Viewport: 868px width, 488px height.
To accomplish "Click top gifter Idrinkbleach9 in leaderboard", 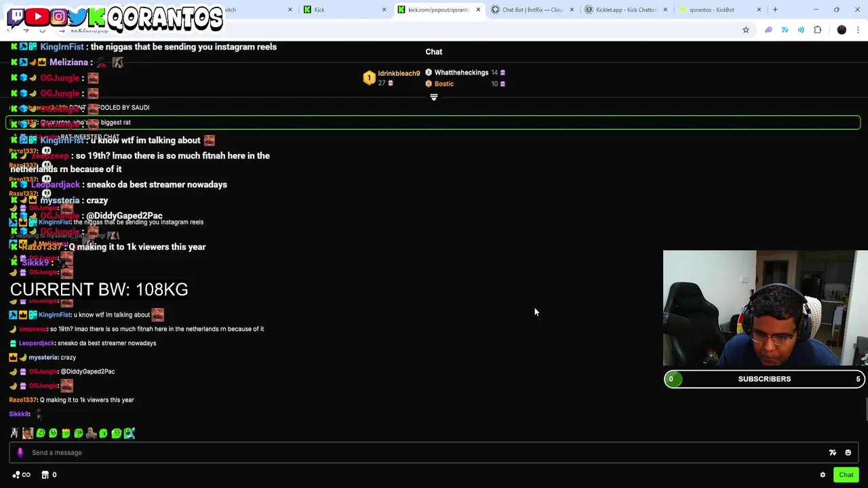I will pos(399,73).
